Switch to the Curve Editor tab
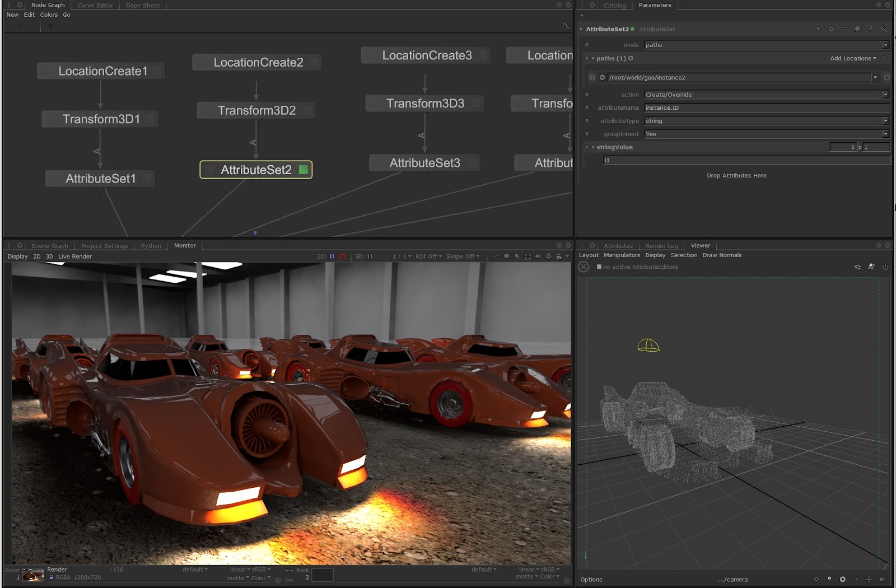Viewport: 896px width, 588px height. click(95, 6)
